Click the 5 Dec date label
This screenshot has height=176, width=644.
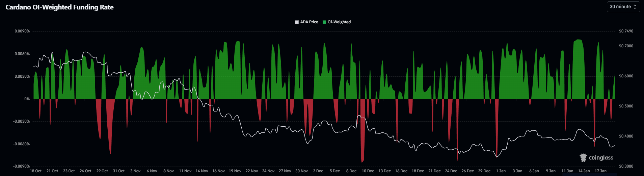pyautogui.click(x=335, y=171)
